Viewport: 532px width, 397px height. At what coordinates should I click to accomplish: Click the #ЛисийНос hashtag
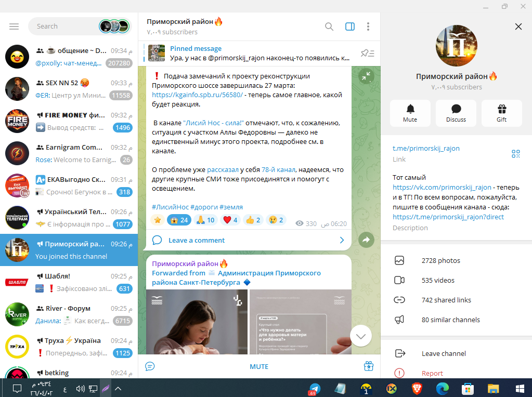pyautogui.click(x=171, y=207)
